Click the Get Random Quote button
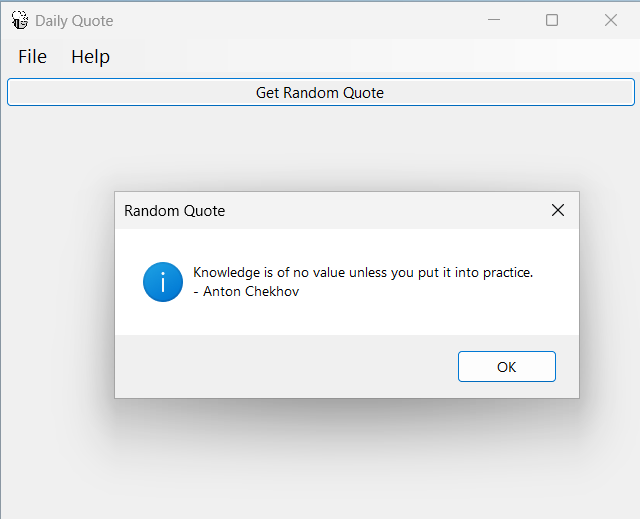640x519 pixels. click(321, 92)
